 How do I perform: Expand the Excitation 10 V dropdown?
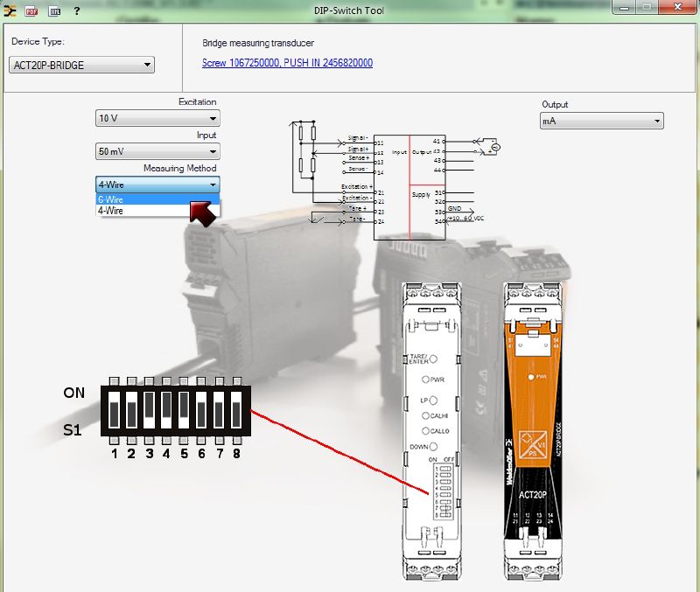point(157,118)
